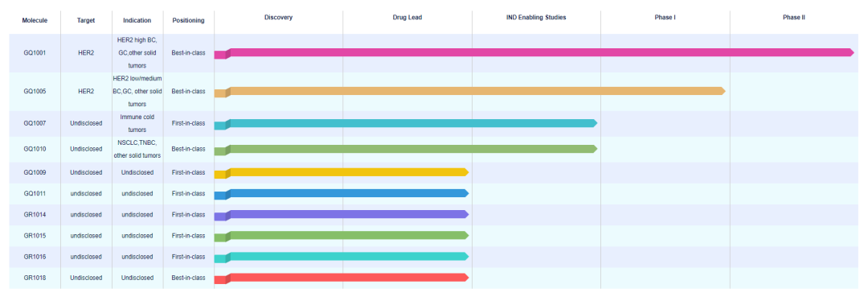Click the HER2 target for GQ1005
Image resolution: width=868 pixels, height=301 pixels.
(x=86, y=92)
